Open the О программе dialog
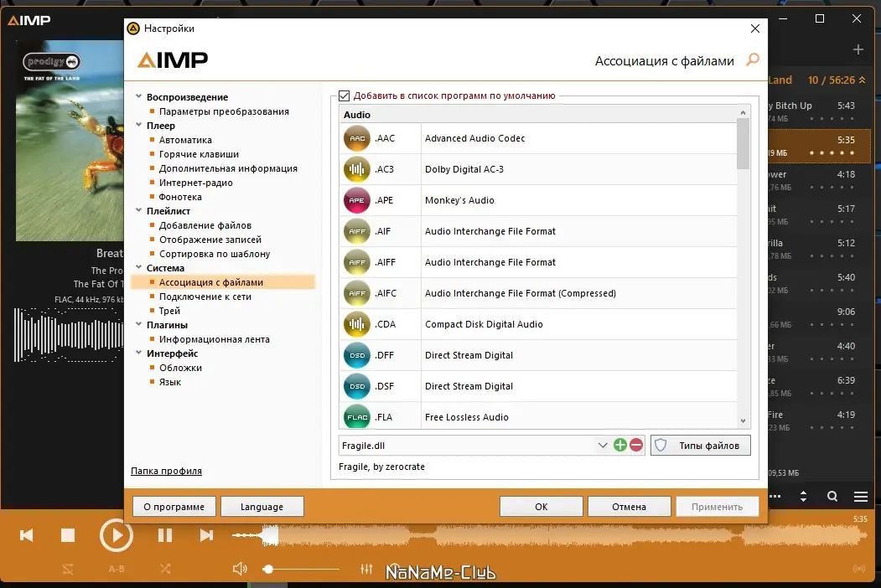881x588 pixels. pyautogui.click(x=174, y=507)
